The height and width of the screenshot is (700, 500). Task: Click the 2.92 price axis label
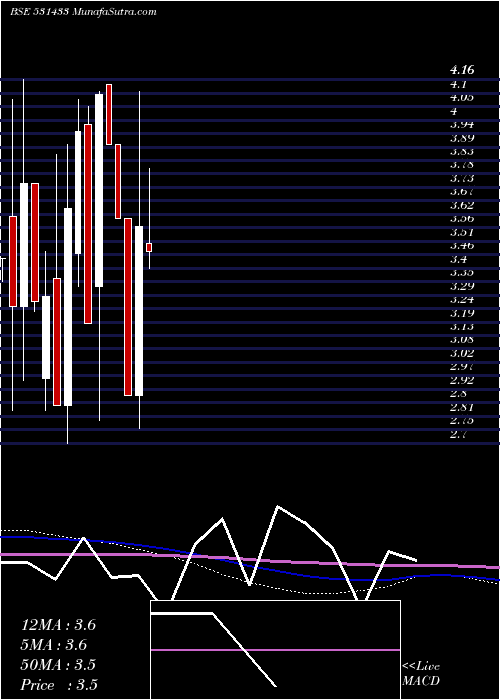click(462, 380)
